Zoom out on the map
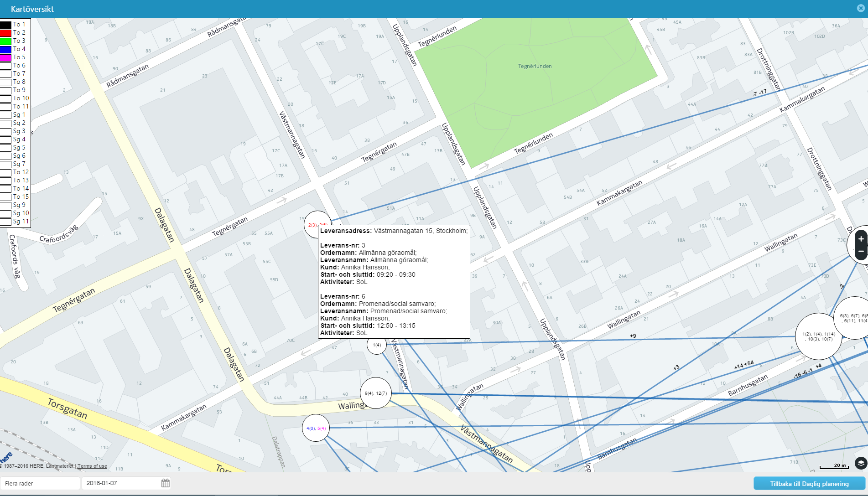 coord(861,251)
